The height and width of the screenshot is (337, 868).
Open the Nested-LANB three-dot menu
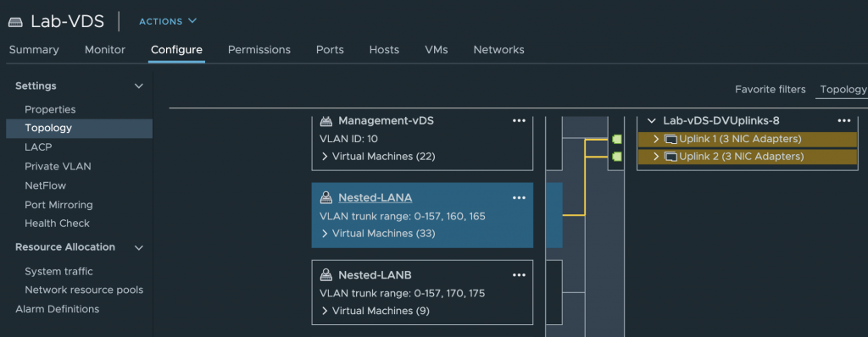click(x=519, y=275)
